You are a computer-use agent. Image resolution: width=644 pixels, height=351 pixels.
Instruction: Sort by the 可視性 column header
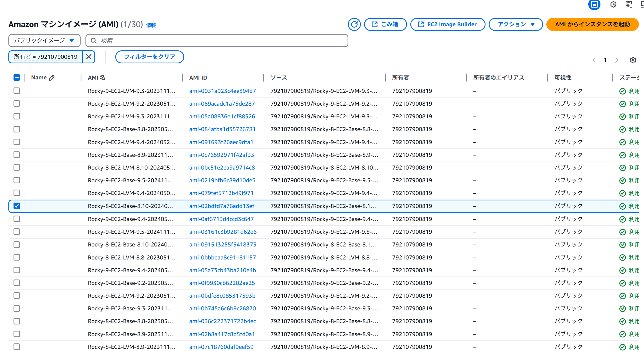click(563, 78)
